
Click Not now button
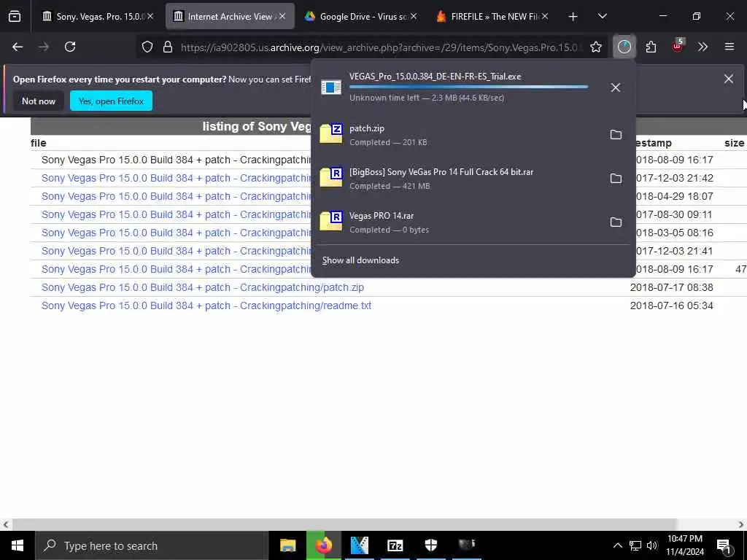pos(39,101)
